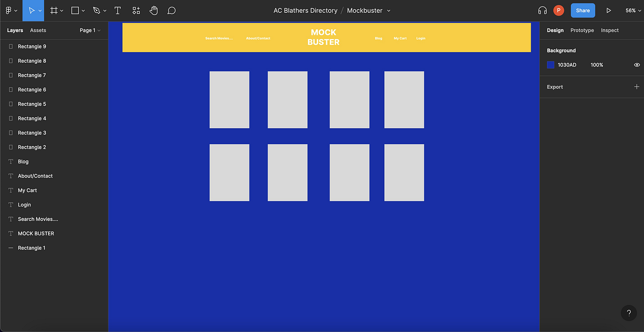
Task: Open the Prototype tab
Action: point(582,30)
